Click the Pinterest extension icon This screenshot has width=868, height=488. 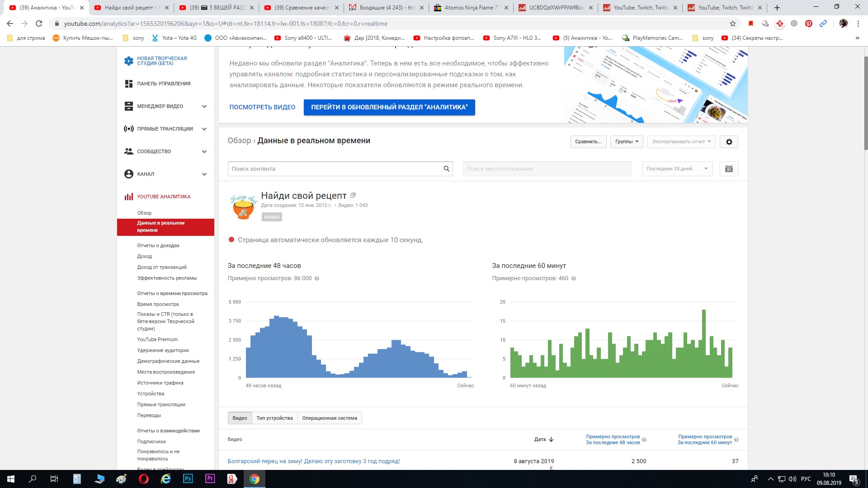pyautogui.click(x=809, y=23)
